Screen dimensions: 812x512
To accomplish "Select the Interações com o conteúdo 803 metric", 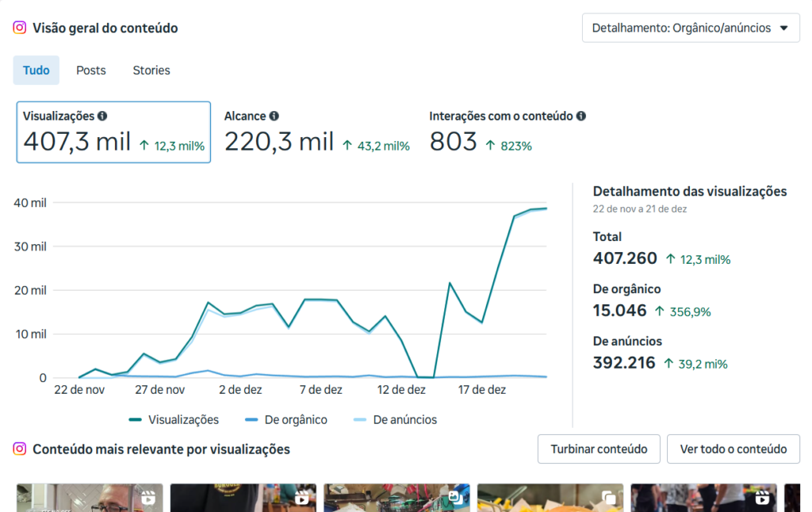I will (507, 132).
